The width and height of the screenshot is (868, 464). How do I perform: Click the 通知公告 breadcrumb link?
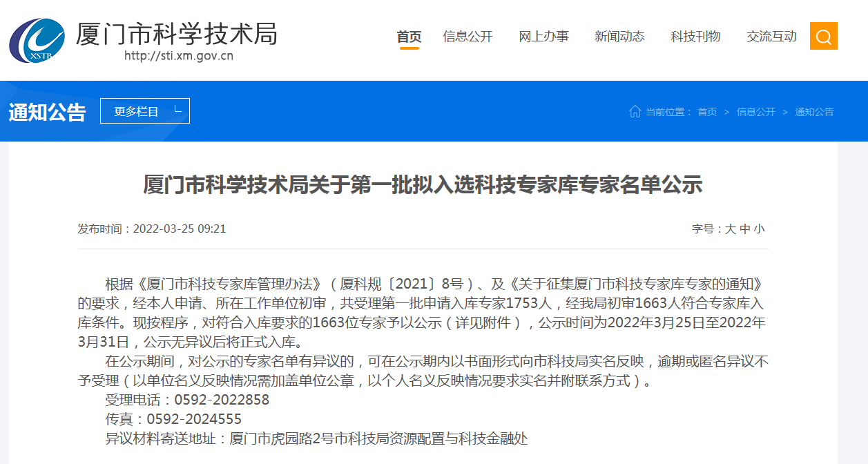point(814,112)
